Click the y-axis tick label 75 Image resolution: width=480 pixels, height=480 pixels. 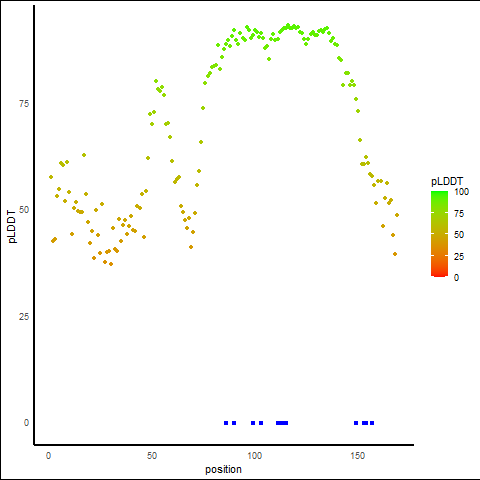24,104
